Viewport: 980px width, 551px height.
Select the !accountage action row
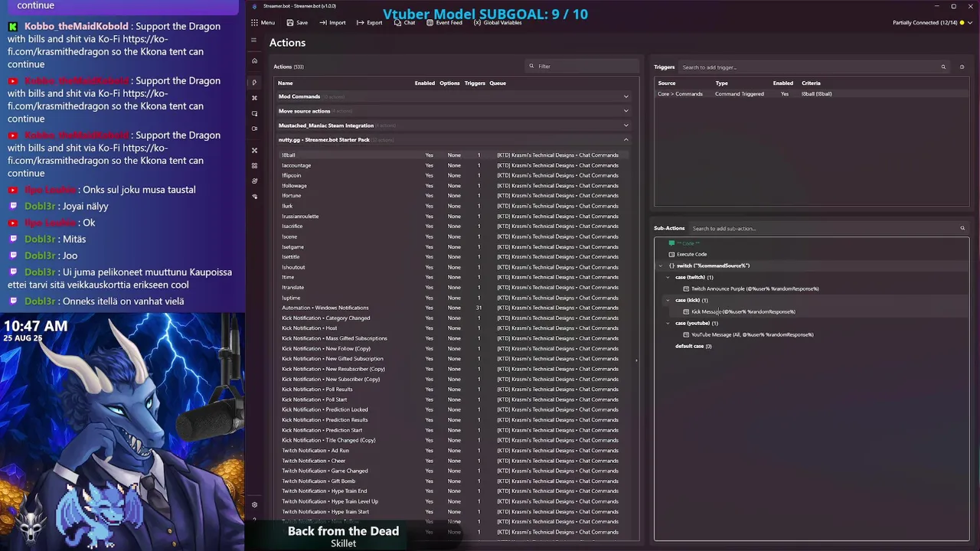(452, 165)
